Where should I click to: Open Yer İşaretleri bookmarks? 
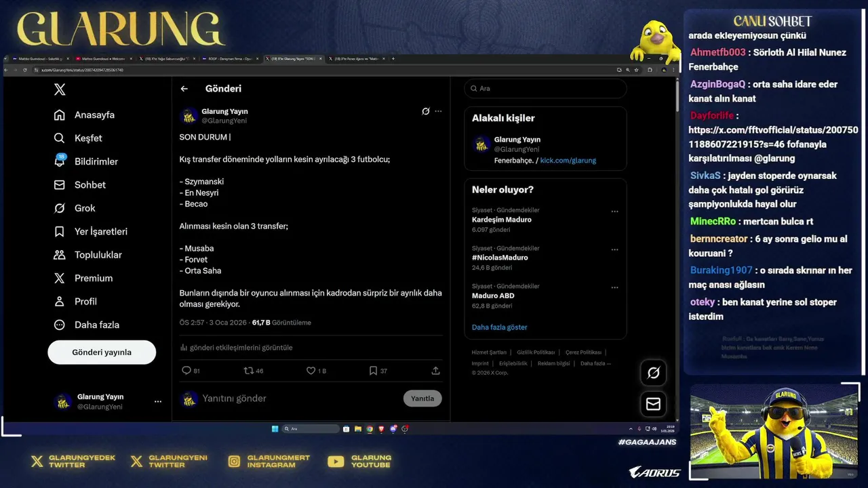(90, 231)
